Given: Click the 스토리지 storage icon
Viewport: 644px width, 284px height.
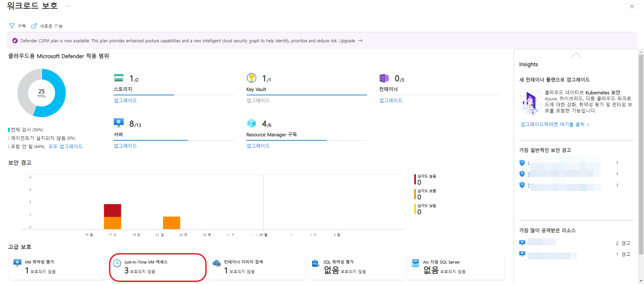Looking at the screenshot, I should tap(119, 78).
